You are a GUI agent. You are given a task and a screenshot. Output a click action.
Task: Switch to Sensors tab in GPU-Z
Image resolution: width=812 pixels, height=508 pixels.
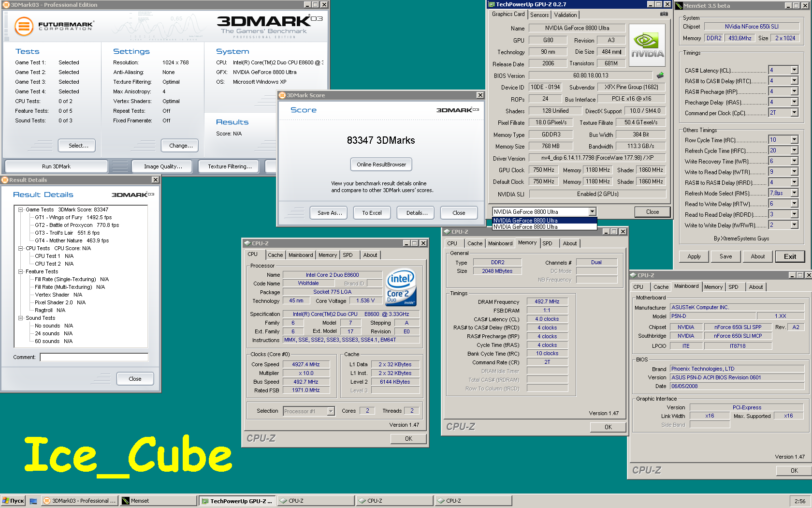pyautogui.click(x=539, y=15)
